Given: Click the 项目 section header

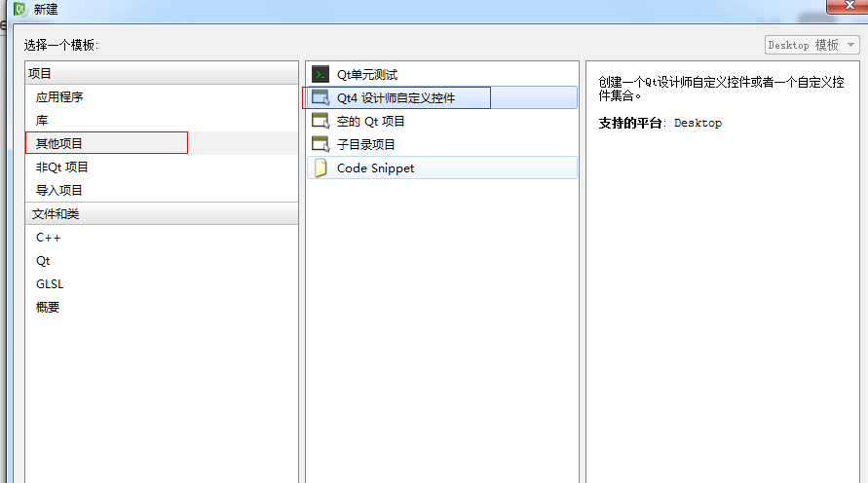Looking at the screenshot, I should (x=162, y=73).
